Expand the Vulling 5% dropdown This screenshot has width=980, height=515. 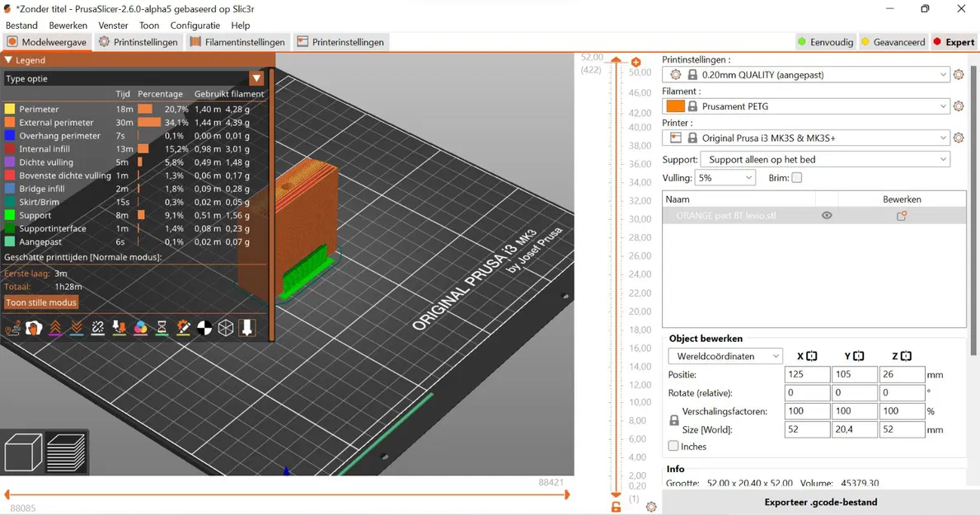point(724,178)
